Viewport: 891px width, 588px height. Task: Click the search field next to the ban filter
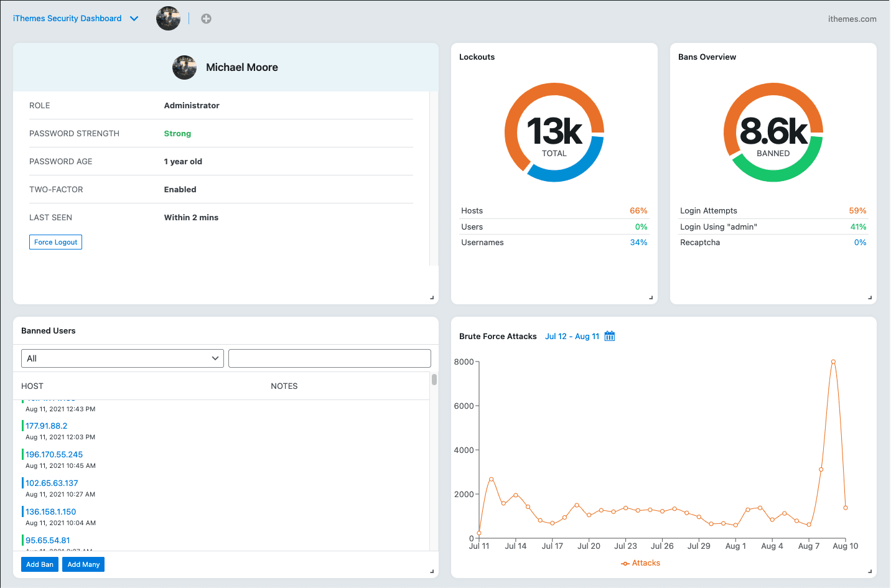329,358
